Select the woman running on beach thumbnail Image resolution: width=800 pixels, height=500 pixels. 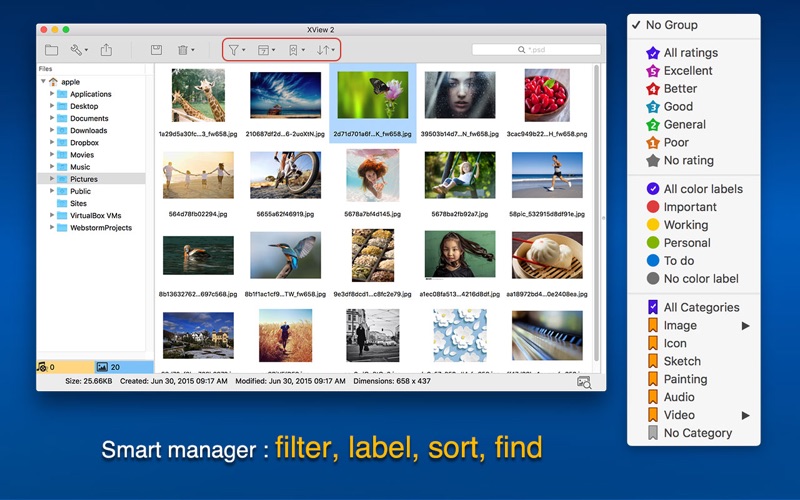click(x=547, y=175)
